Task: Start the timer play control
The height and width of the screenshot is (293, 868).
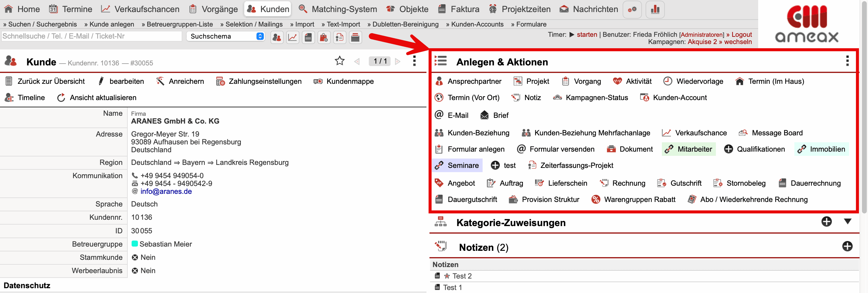Action: pyautogui.click(x=572, y=35)
